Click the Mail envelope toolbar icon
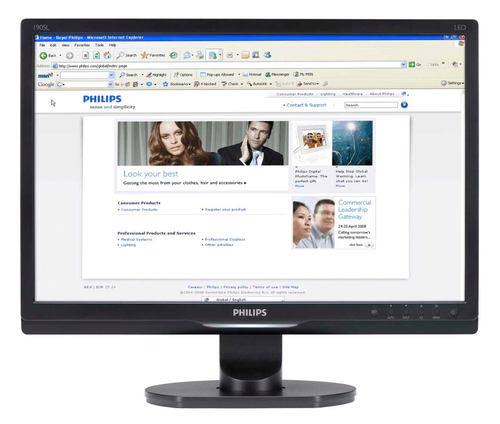This screenshot has height=424, width=500. (187, 55)
